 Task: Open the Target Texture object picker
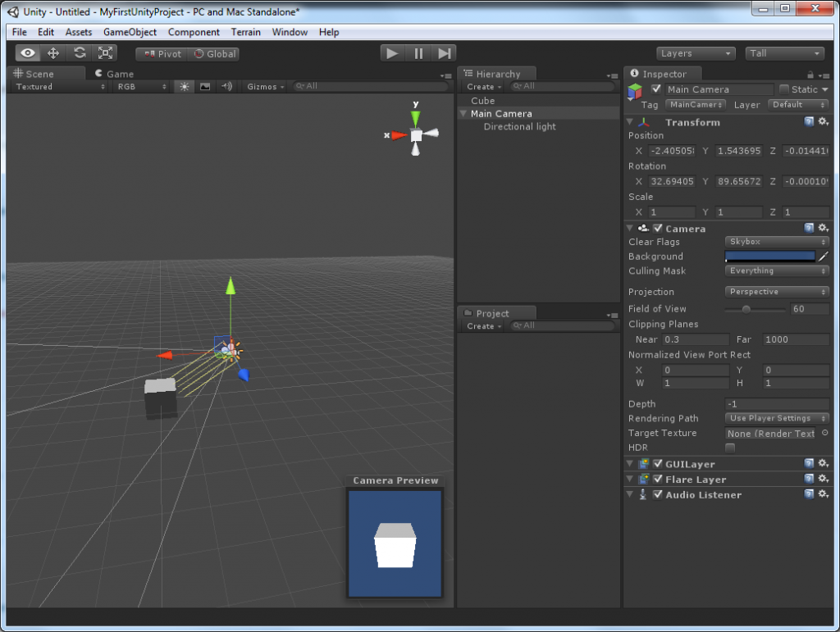pyautogui.click(x=825, y=433)
